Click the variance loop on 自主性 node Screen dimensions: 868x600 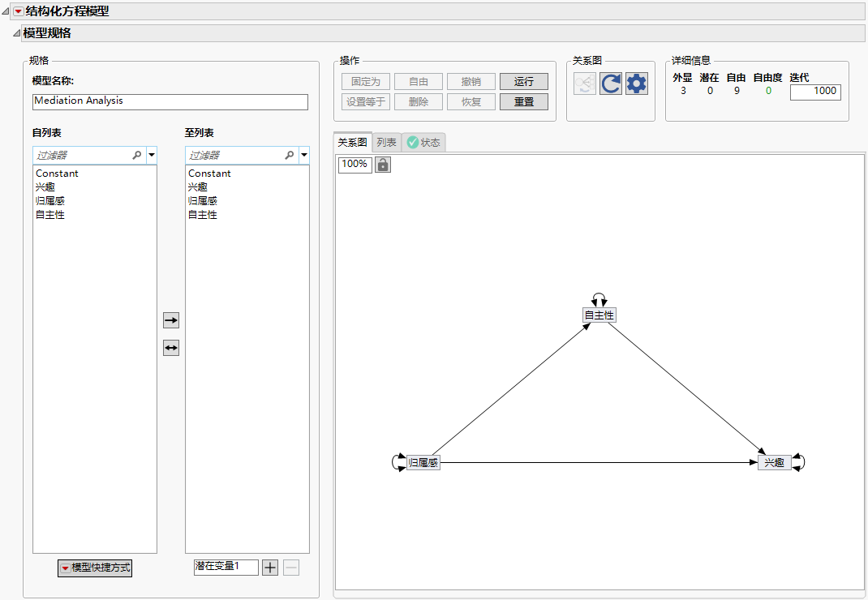click(x=599, y=299)
